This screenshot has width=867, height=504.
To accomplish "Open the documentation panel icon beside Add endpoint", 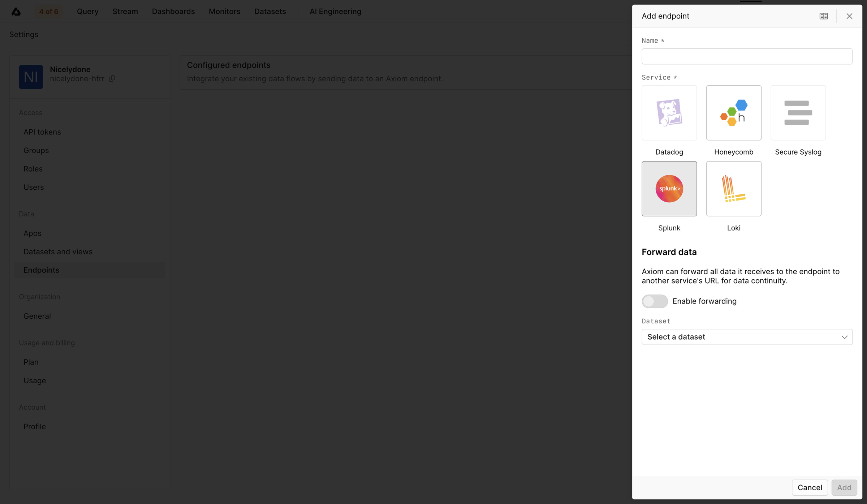I will tap(824, 16).
